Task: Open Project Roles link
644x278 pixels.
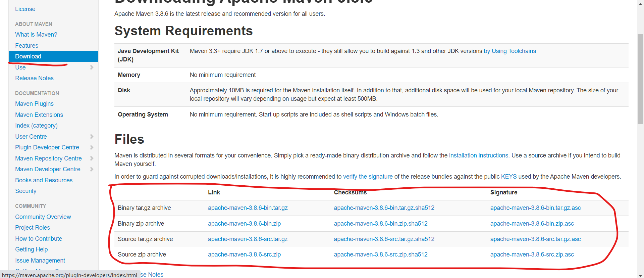Action: click(33, 228)
